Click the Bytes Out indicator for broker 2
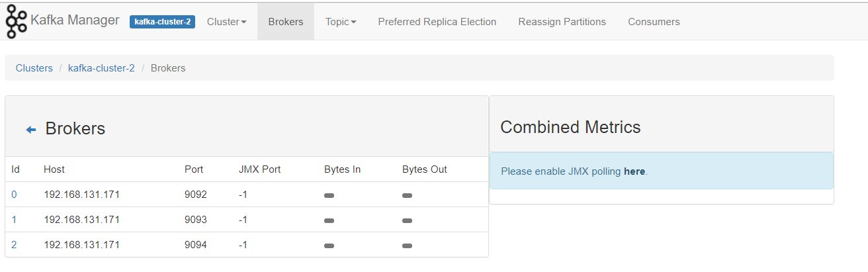Viewport: 868px width, 272px height. tap(407, 246)
